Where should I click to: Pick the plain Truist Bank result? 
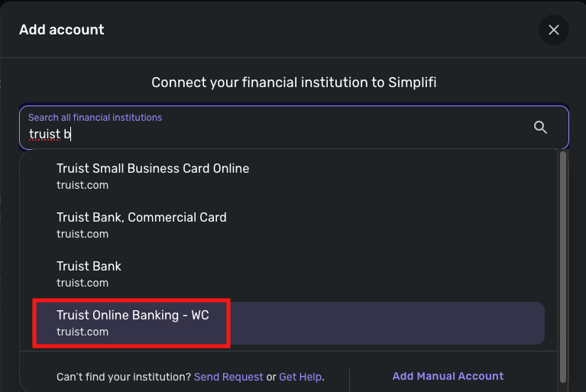(x=89, y=266)
